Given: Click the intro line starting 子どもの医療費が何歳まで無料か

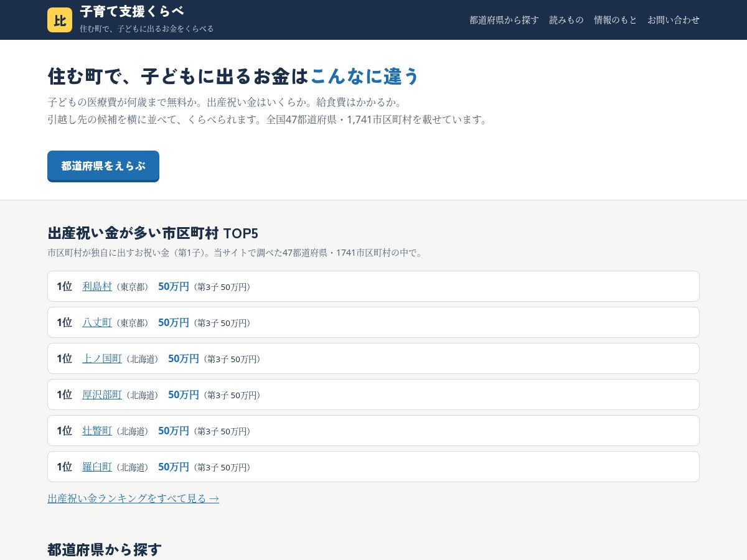Looking at the screenshot, I should [x=227, y=102].
